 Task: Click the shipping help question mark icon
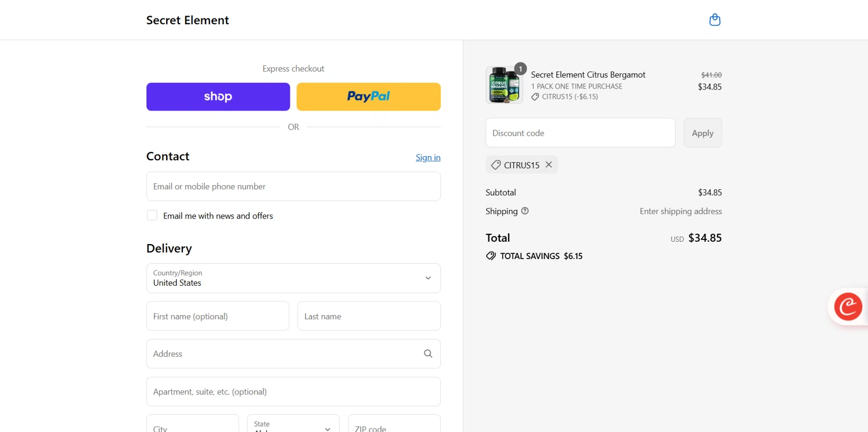pyautogui.click(x=525, y=211)
